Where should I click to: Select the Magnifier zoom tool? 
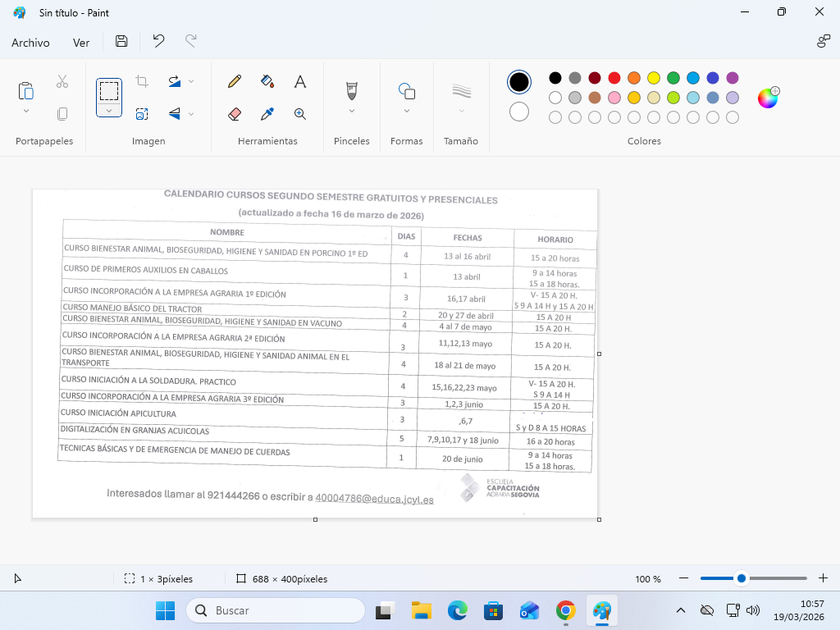pos(300,114)
